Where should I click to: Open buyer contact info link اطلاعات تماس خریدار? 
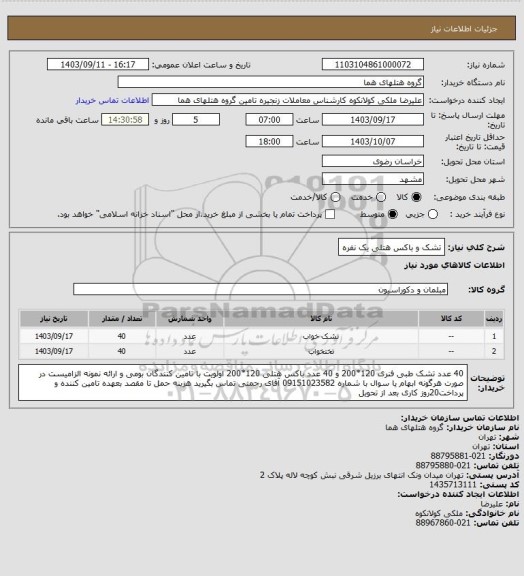pos(112,100)
